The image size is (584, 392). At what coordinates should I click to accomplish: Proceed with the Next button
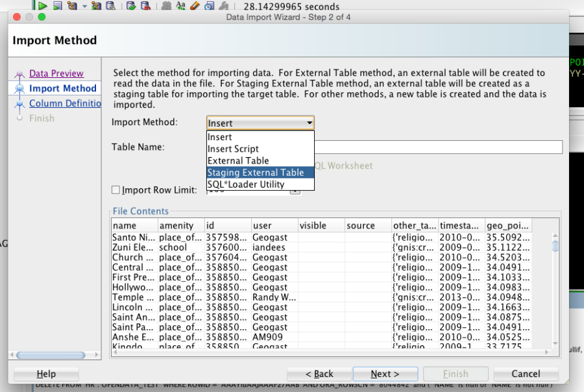coord(385,374)
